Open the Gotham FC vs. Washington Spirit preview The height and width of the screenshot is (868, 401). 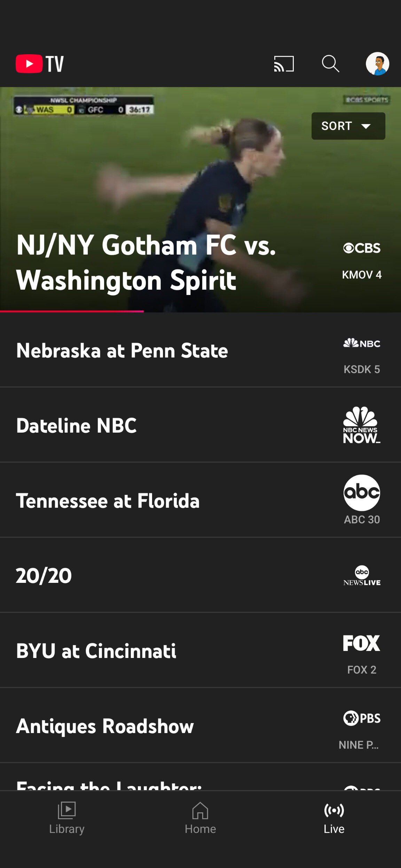click(x=146, y=263)
